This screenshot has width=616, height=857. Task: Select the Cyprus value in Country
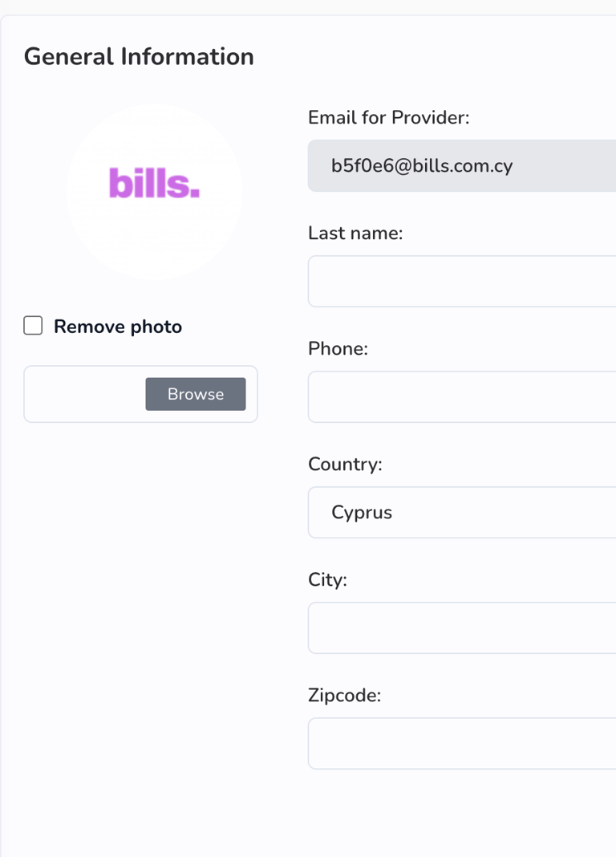pyautogui.click(x=362, y=513)
